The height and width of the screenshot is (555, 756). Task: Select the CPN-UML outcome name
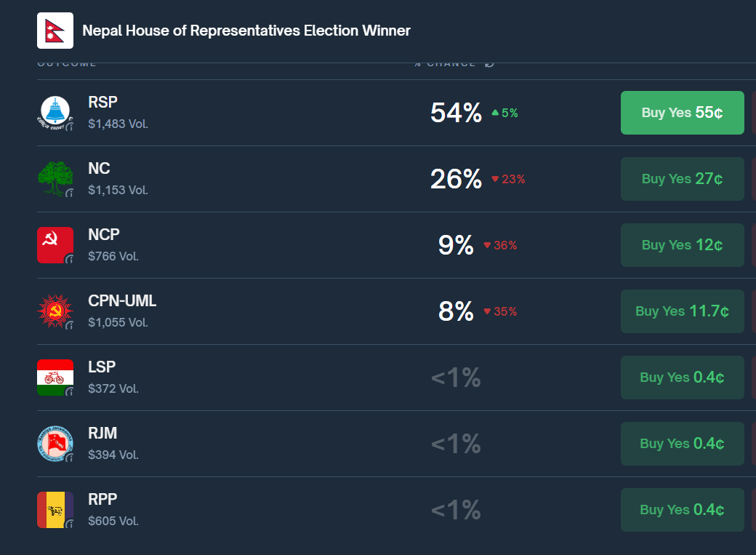[x=122, y=301]
